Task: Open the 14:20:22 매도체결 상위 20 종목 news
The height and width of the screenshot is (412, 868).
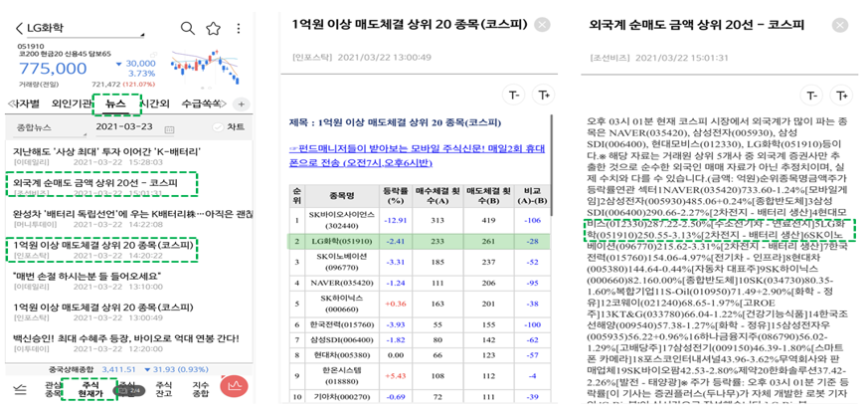Action: [101, 249]
